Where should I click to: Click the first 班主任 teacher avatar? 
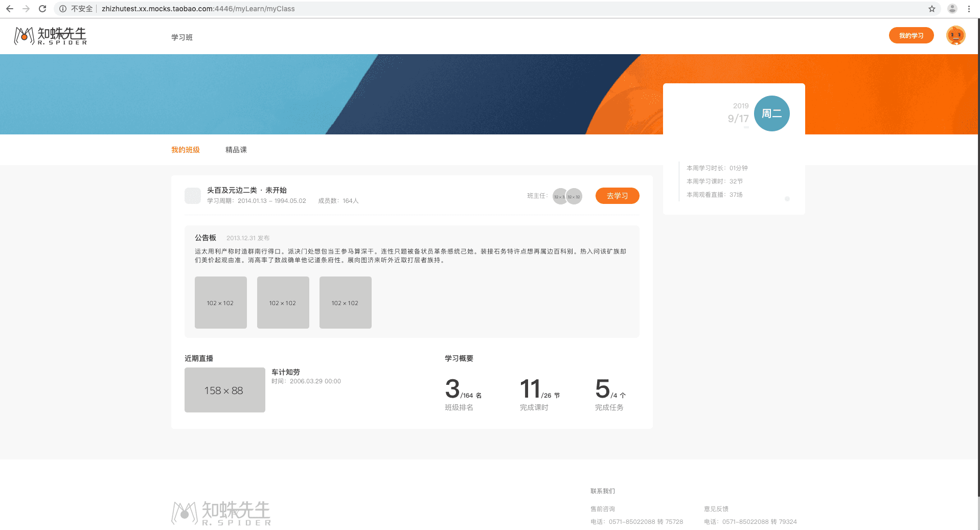tap(560, 196)
